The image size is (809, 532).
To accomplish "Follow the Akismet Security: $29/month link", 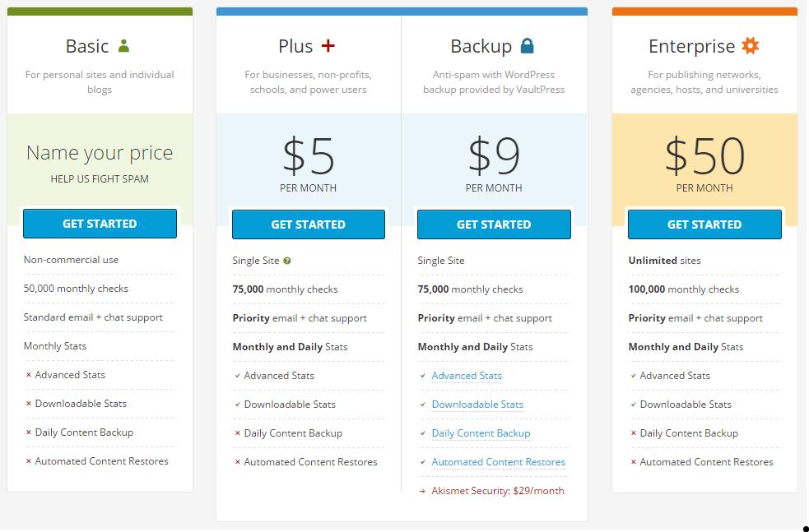I will (x=498, y=491).
